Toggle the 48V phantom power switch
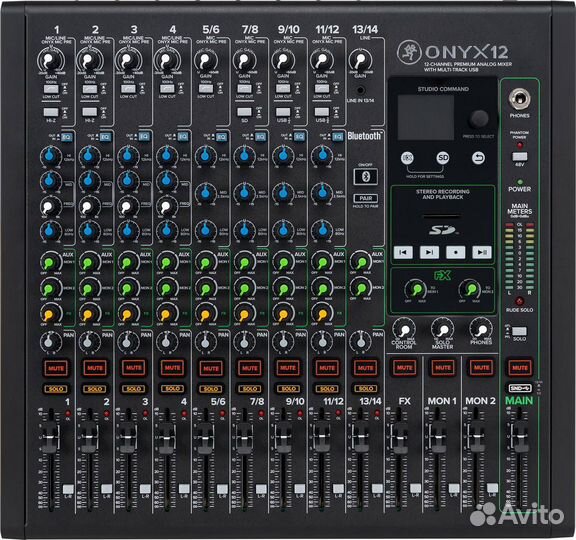Viewport: 576px width, 540px height. click(x=519, y=156)
